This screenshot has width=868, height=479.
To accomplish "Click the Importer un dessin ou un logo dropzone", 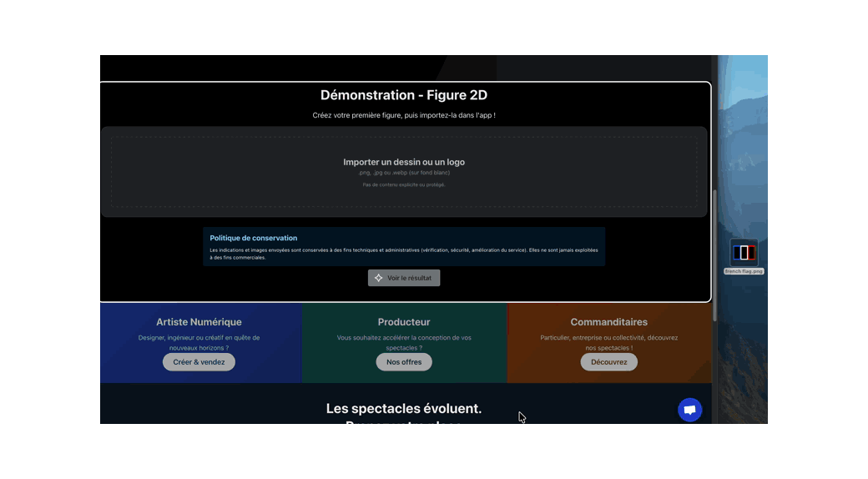I will pos(404,172).
